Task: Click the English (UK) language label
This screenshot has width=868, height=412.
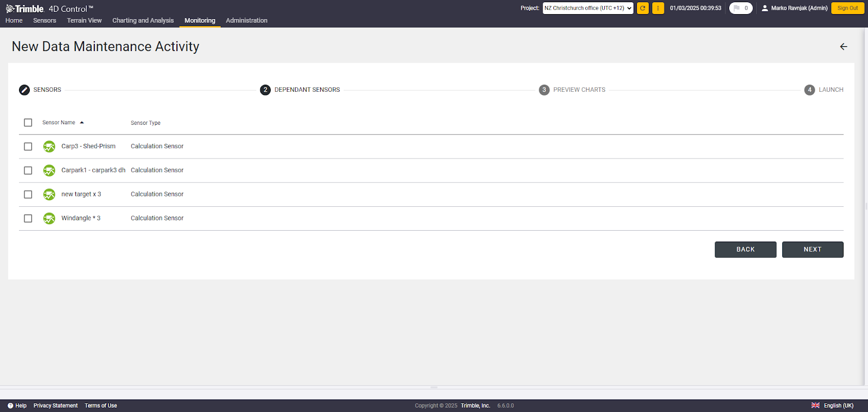Action: coord(839,405)
